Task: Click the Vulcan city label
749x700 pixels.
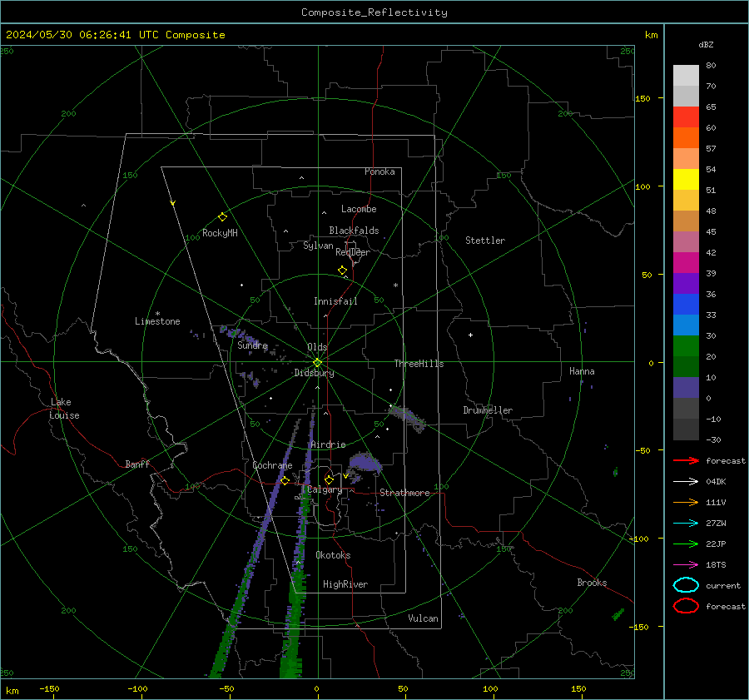Action: coord(424,618)
